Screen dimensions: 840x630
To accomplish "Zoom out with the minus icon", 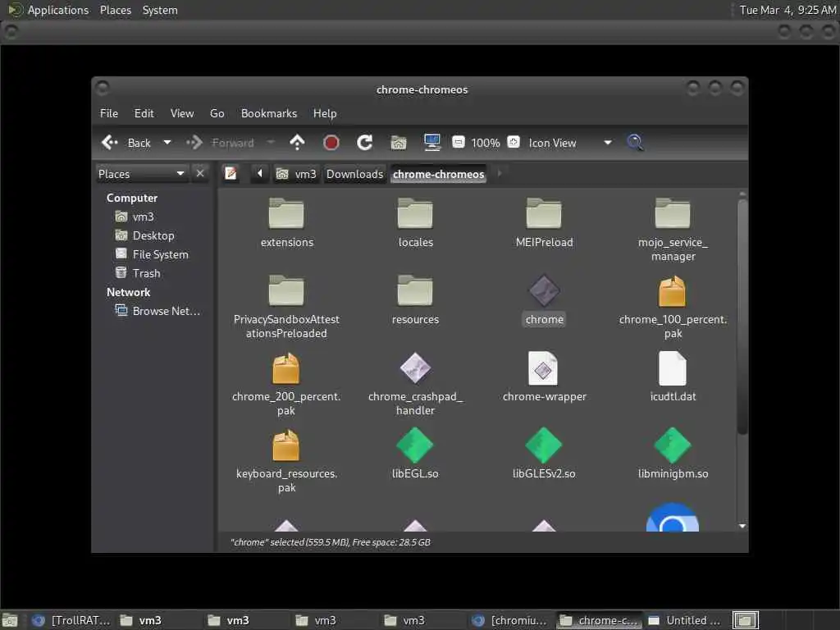I will click(x=458, y=142).
